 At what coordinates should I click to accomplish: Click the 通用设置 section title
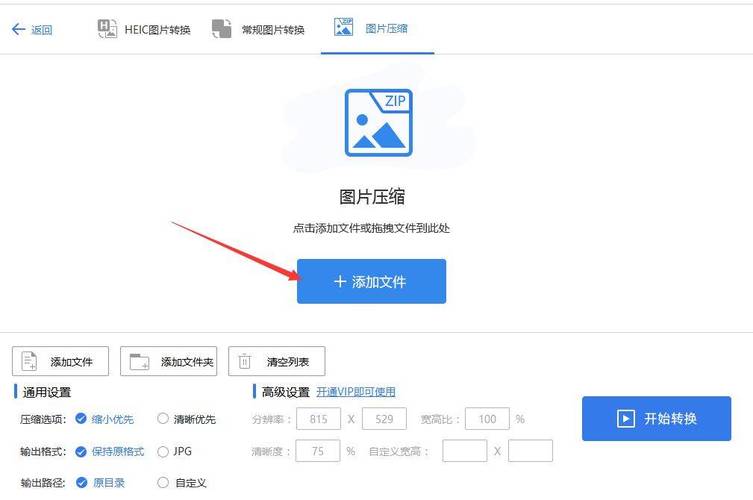coord(47,392)
